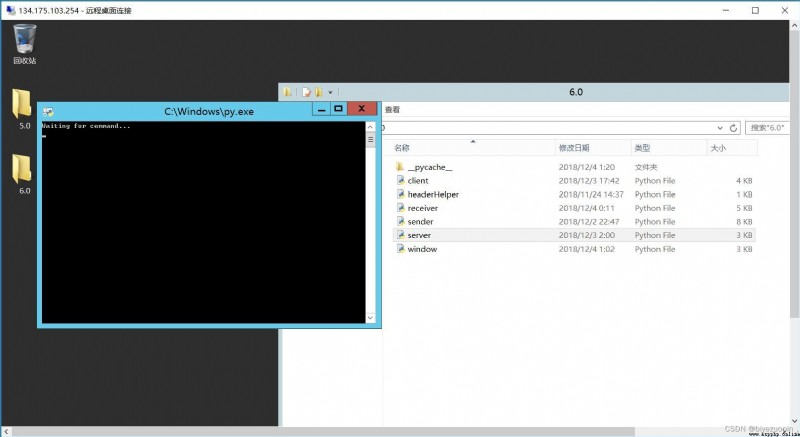Expand the address bar history dropdown

click(720, 128)
